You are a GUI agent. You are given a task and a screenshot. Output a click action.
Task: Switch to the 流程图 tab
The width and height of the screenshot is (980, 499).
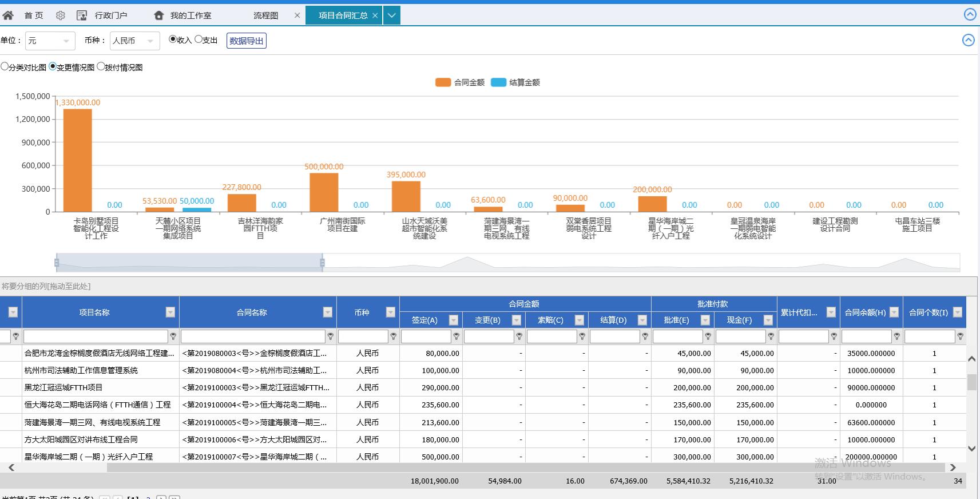(x=265, y=15)
